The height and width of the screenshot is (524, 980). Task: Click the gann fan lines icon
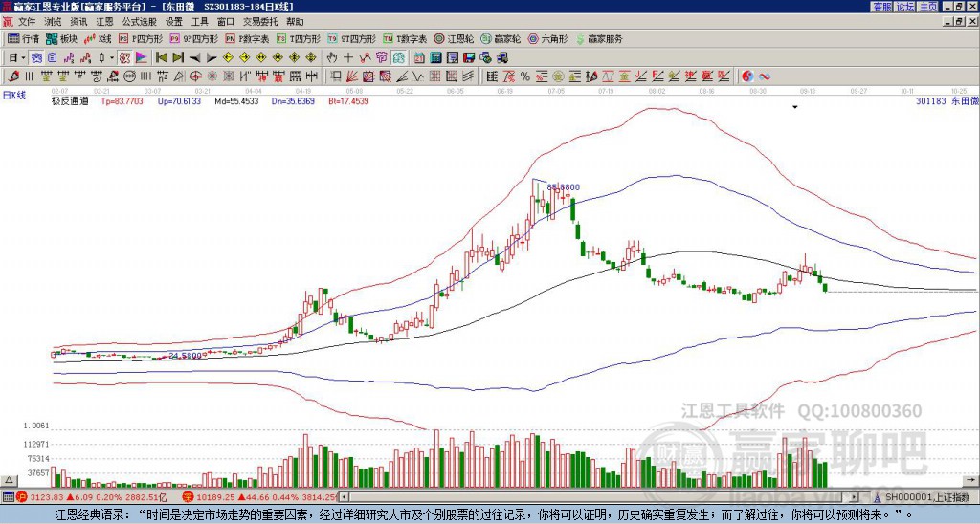coord(352,76)
